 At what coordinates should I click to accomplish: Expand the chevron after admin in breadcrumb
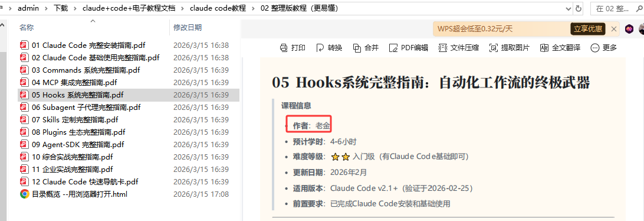[x=46, y=8]
